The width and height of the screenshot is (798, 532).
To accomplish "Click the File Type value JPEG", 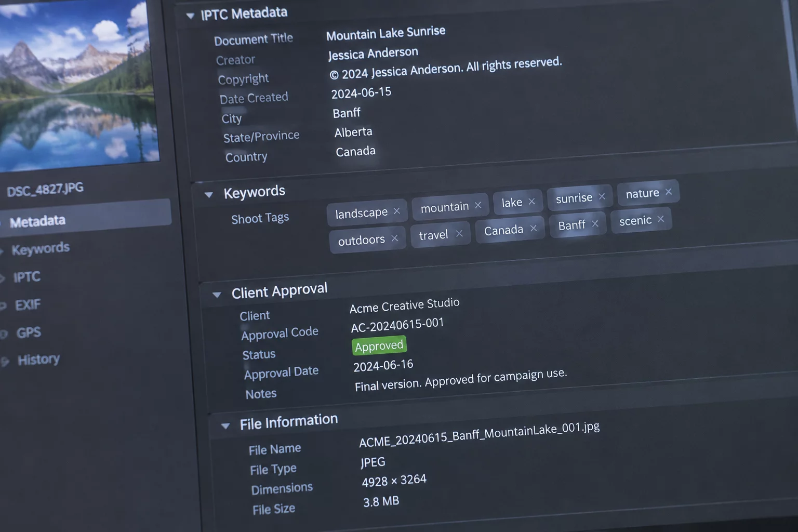I will click(373, 462).
